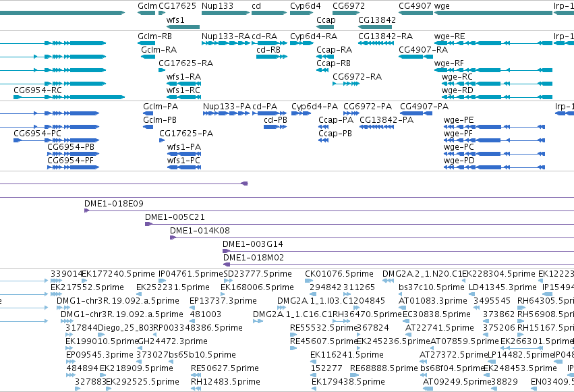Image resolution: width=574 pixels, height=392 pixels.
Task: Select protein wfs1-PA
Action: [x=184, y=147]
